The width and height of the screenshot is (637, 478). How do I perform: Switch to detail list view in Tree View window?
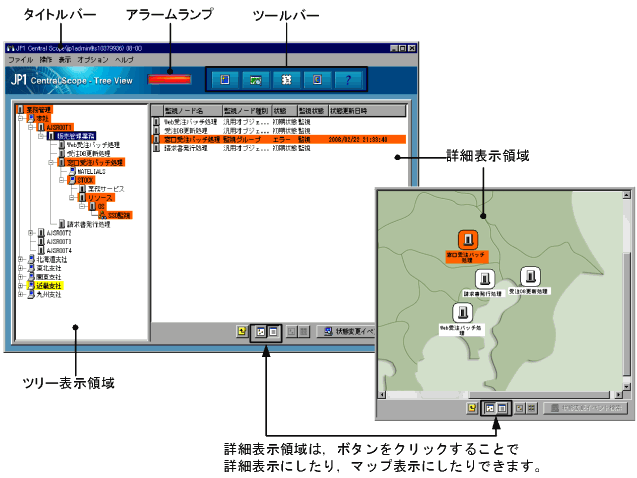coord(273,332)
